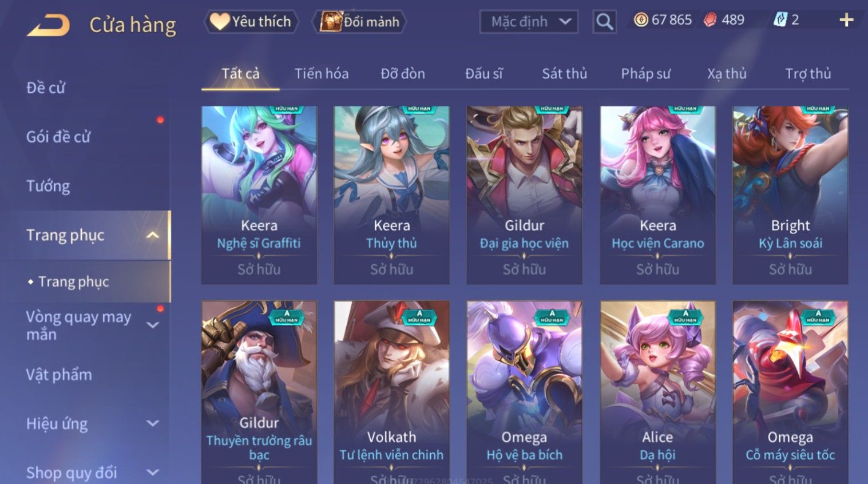The width and height of the screenshot is (868, 484).
Task: Select Alice Dạ hội skin card
Action: coord(657,392)
